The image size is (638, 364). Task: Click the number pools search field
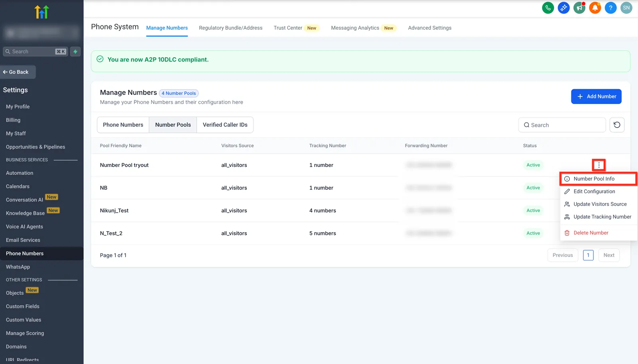(x=562, y=125)
